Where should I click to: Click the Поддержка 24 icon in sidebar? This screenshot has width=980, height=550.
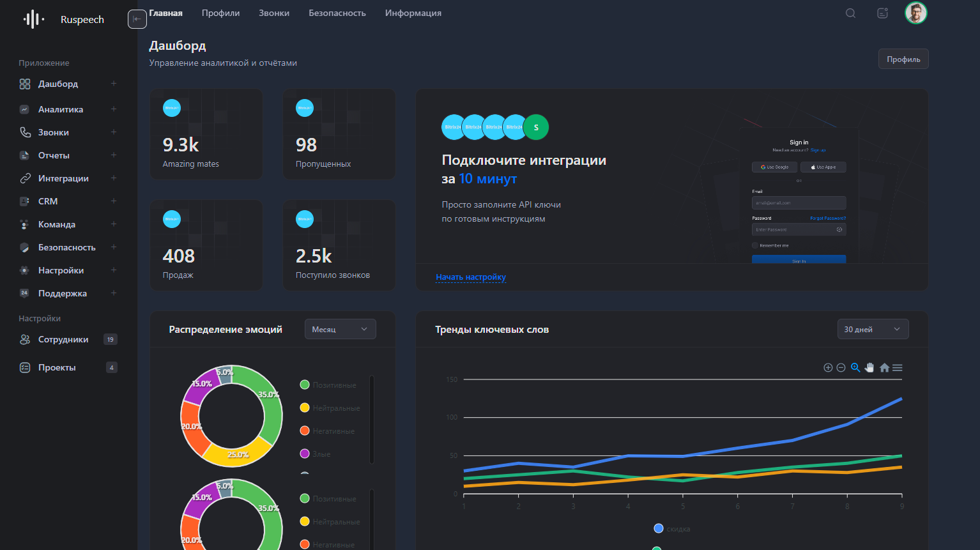pyautogui.click(x=24, y=293)
